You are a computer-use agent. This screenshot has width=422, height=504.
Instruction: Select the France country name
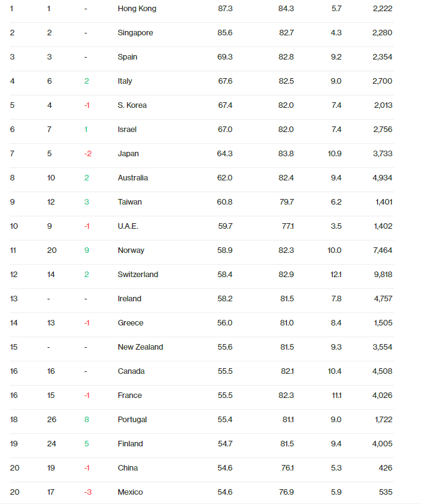[x=130, y=396]
